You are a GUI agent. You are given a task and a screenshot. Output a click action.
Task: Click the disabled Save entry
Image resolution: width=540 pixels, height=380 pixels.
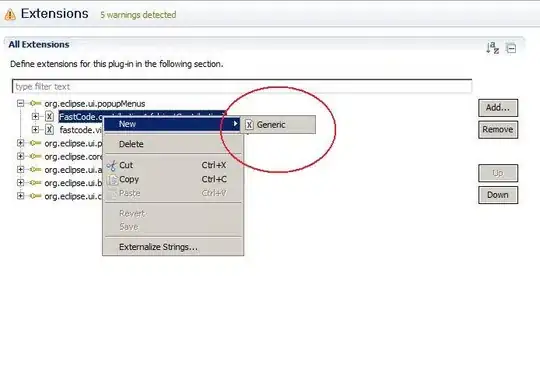[173, 227]
